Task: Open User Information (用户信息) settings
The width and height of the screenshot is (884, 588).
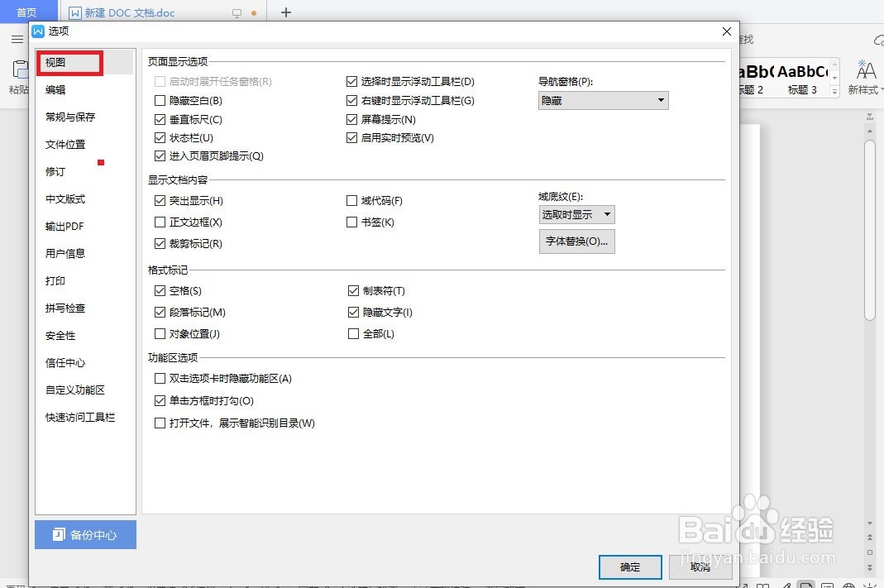Action: click(65, 253)
